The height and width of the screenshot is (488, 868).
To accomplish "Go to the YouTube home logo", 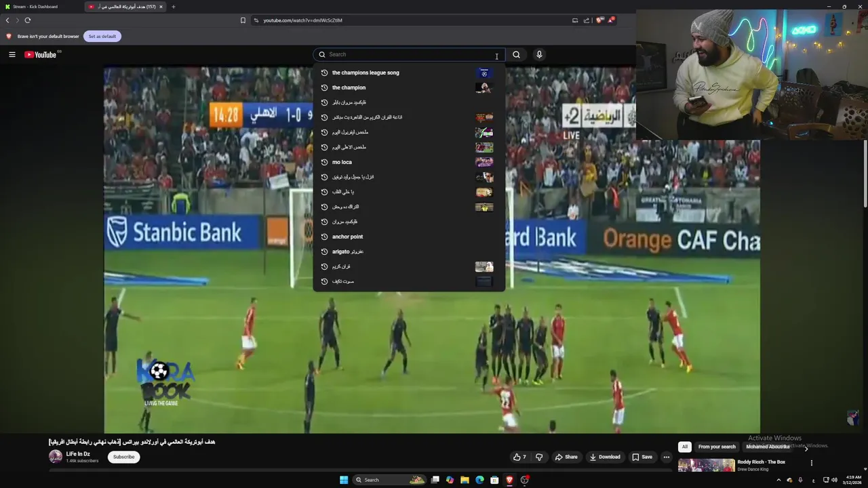I will pos(41,54).
